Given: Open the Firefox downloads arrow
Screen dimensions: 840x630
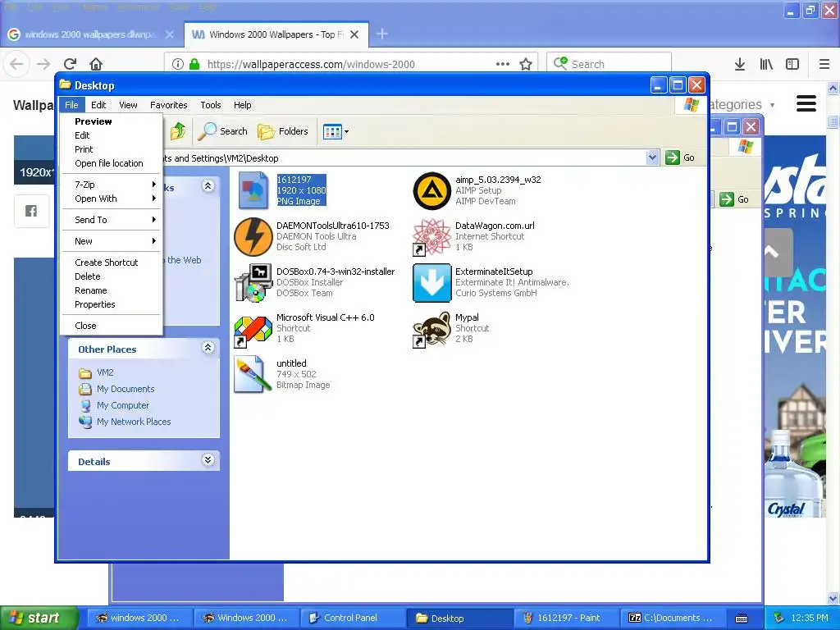Looking at the screenshot, I should tap(740, 64).
